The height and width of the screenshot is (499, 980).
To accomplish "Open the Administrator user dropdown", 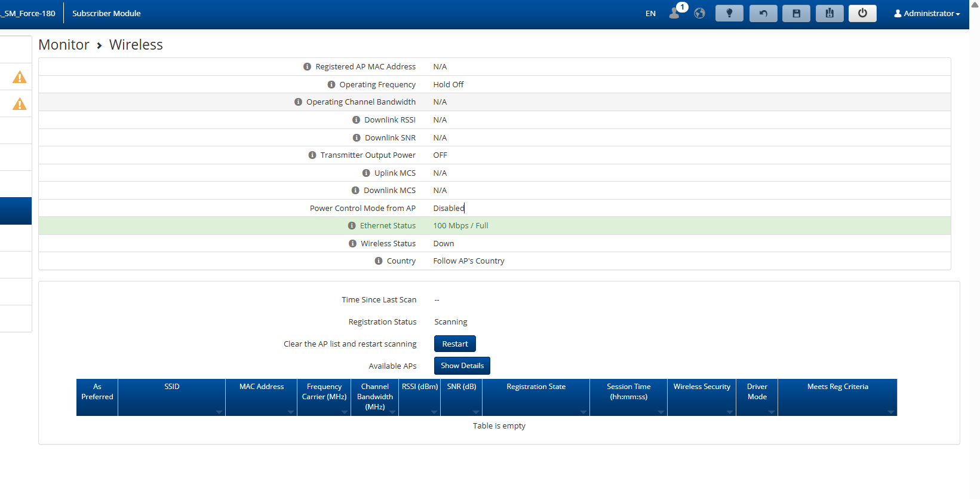I will [x=926, y=13].
